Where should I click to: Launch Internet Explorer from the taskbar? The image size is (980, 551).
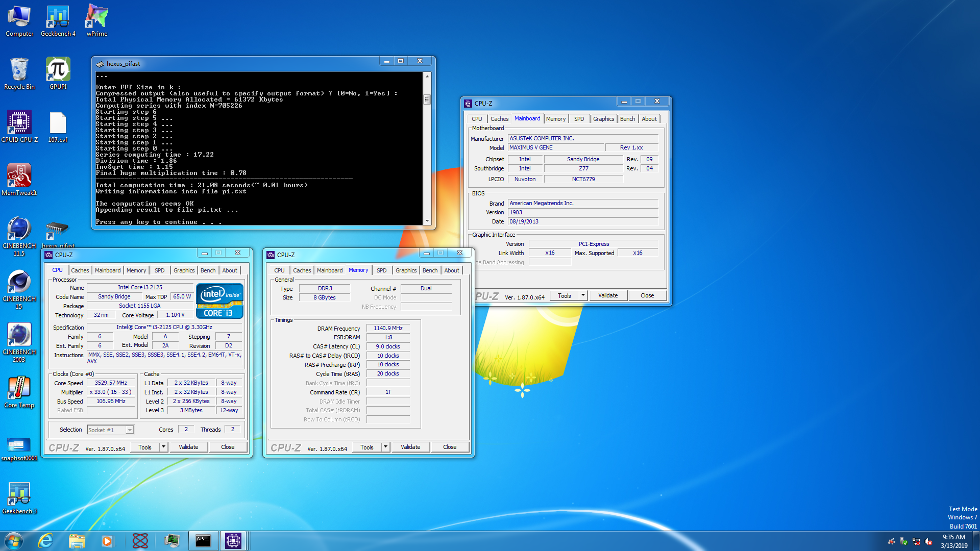[46, 541]
